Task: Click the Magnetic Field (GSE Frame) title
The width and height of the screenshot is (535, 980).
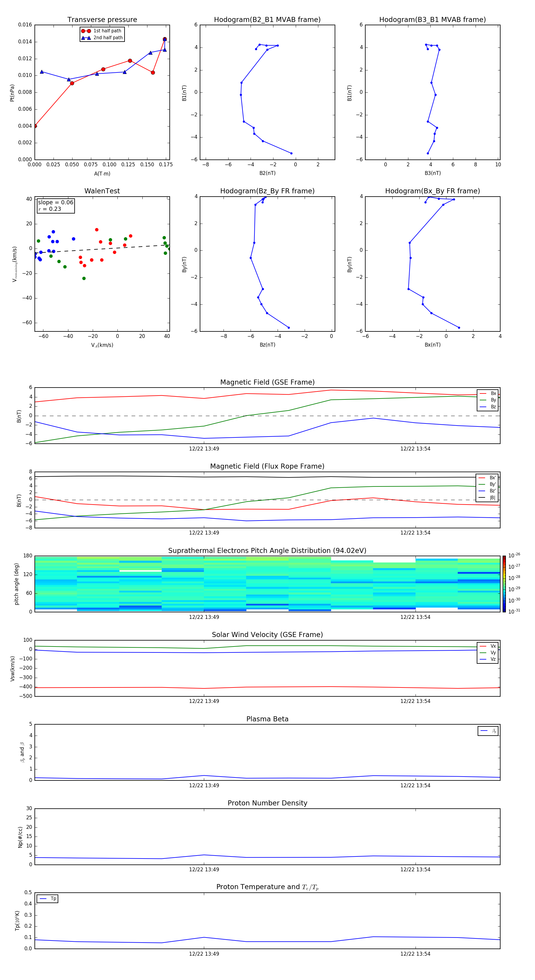Action: pyautogui.click(x=267, y=382)
